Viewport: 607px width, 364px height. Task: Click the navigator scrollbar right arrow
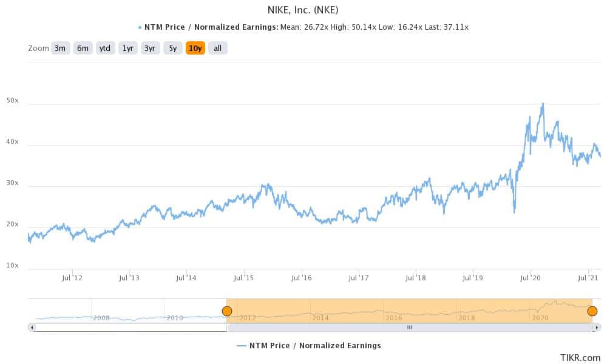pyautogui.click(x=597, y=328)
